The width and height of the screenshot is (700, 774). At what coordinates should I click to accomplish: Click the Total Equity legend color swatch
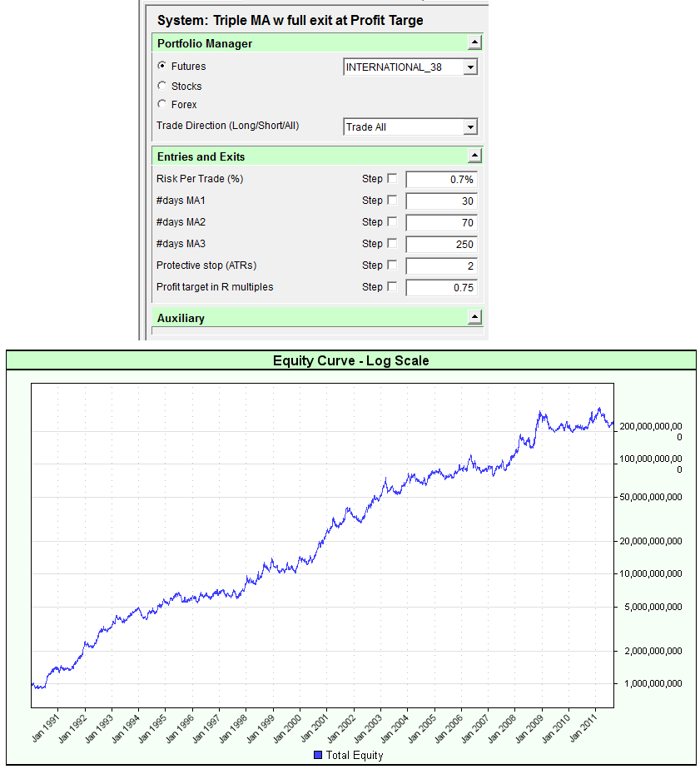coord(318,756)
